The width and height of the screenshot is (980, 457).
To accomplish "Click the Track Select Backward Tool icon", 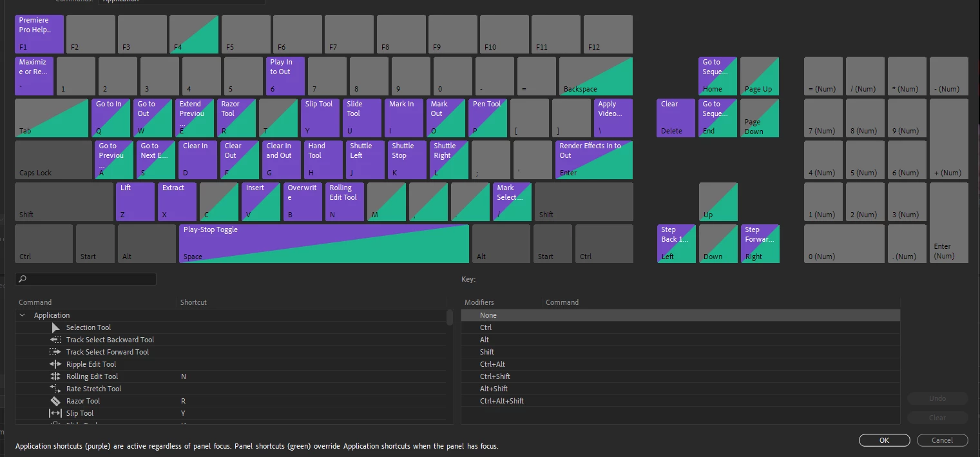I will point(55,340).
